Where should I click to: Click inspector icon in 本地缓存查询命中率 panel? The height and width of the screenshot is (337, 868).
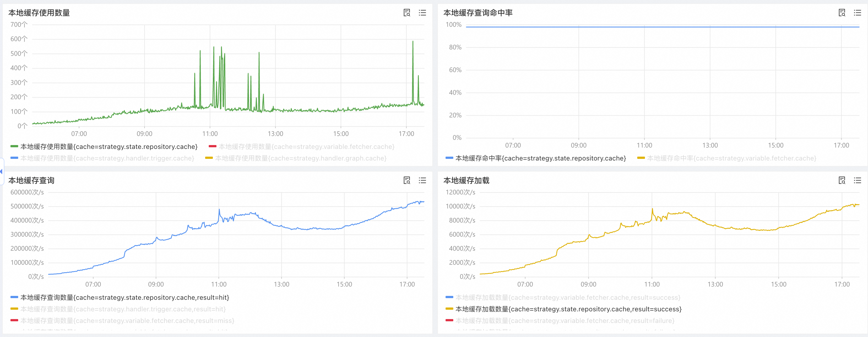click(842, 13)
